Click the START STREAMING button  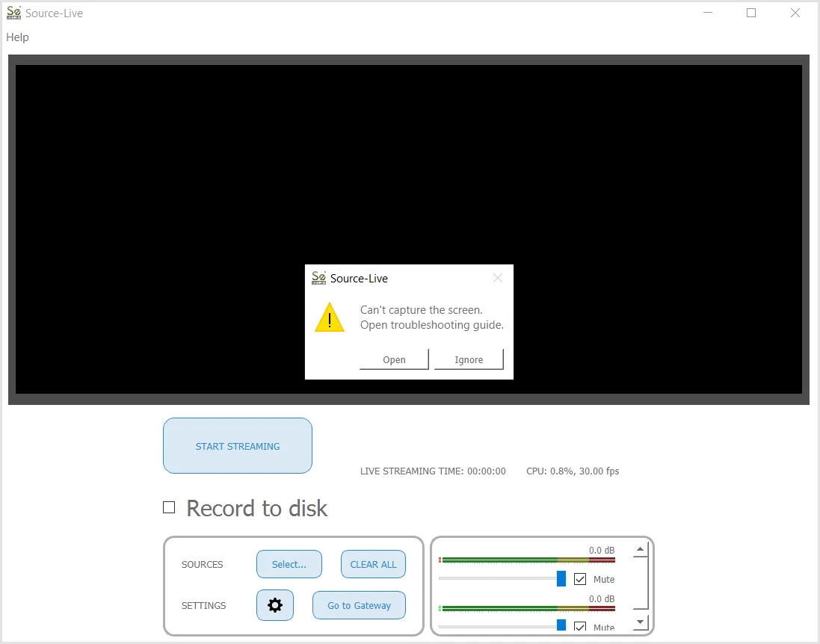238,446
